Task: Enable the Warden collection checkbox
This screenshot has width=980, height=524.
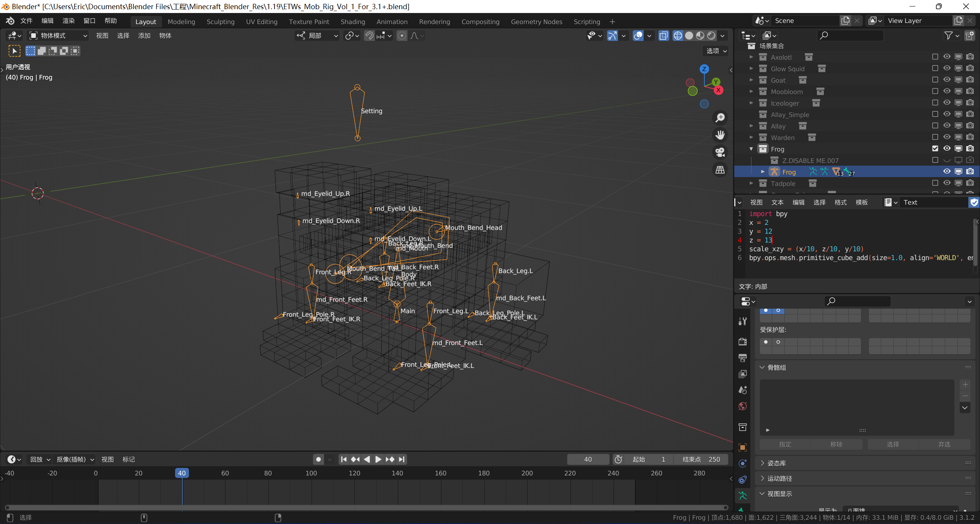Action: click(x=935, y=137)
